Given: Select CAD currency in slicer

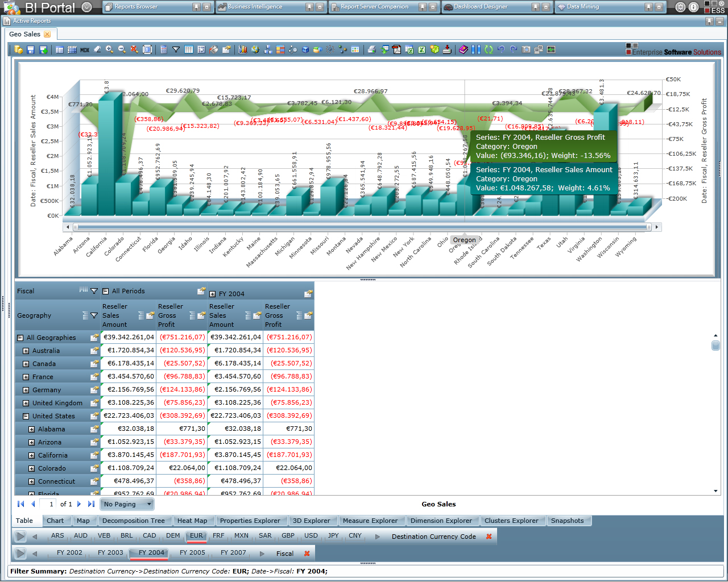Looking at the screenshot, I should pos(150,535).
